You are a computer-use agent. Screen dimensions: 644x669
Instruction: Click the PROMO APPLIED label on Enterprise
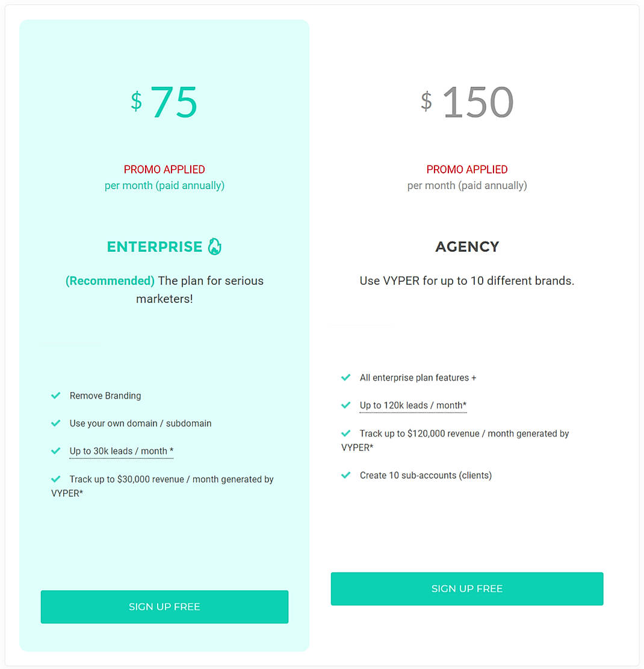(x=164, y=169)
